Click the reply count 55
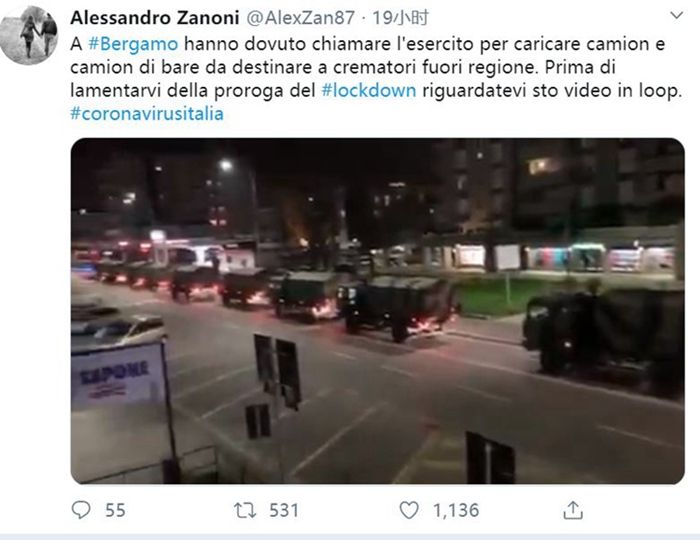 (x=115, y=510)
